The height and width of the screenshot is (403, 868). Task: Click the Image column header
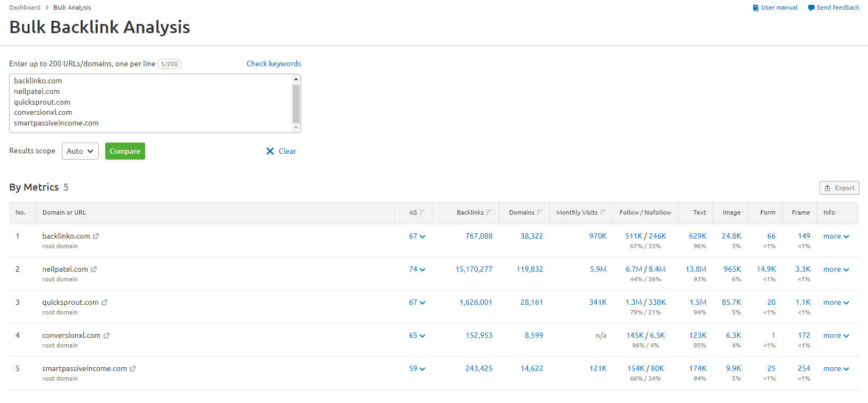[x=731, y=212]
